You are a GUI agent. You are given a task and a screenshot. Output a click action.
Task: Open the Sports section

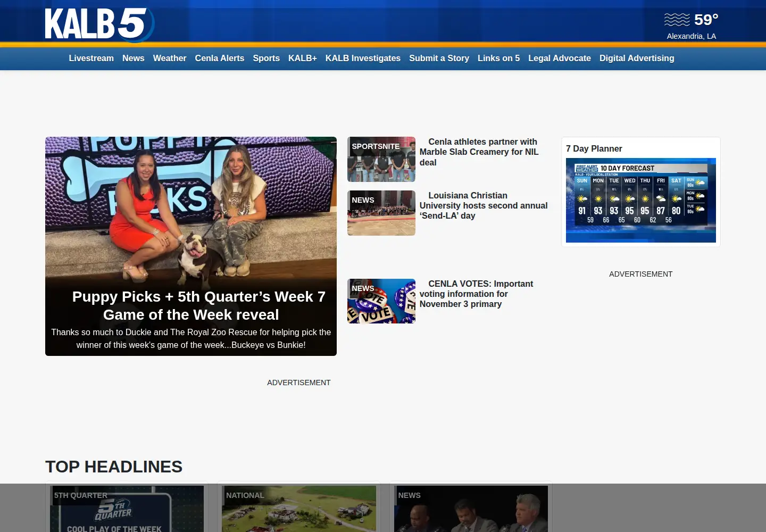click(x=266, y=58)
